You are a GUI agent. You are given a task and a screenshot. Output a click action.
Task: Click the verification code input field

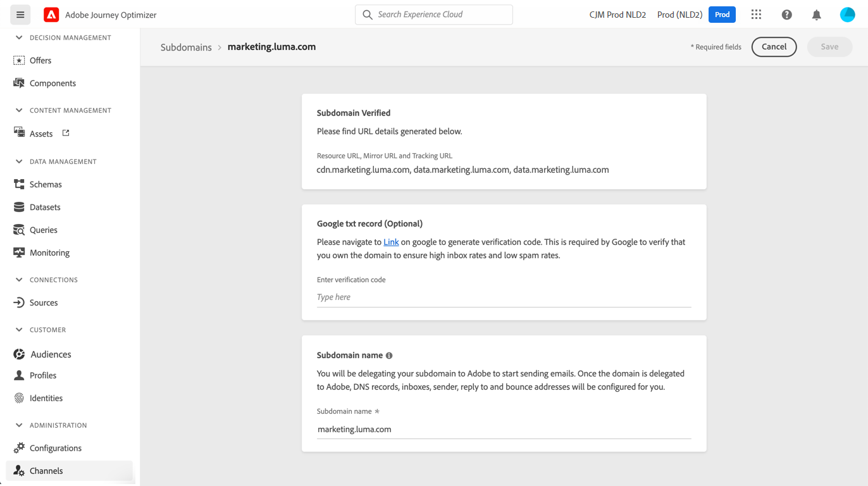[x=504, y=297]
